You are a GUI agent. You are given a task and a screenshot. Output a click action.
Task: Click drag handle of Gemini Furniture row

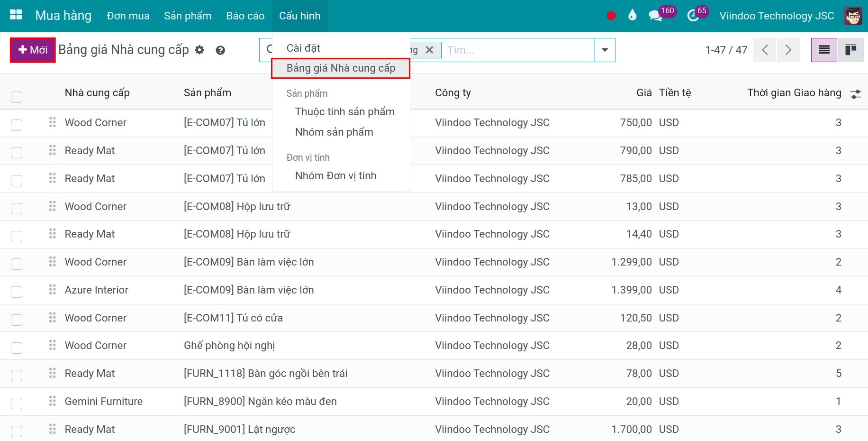tap(53, 401)
